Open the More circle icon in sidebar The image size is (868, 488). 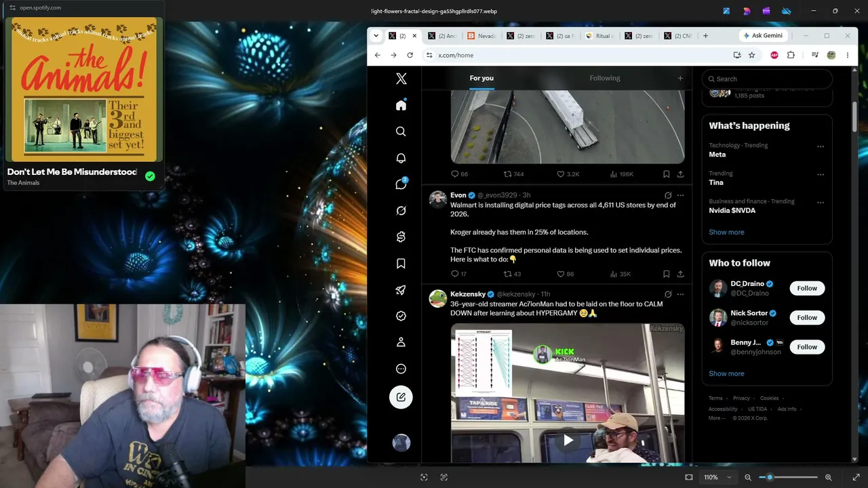401,369
